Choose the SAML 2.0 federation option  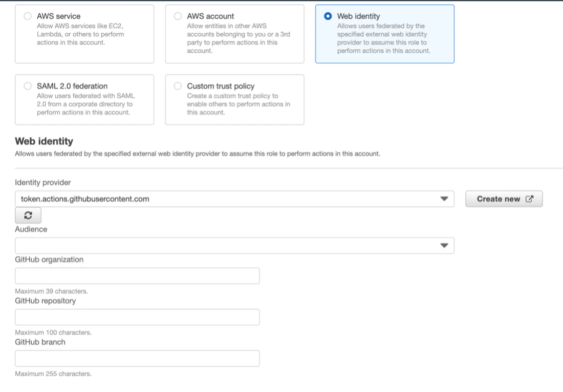point(28,86)
